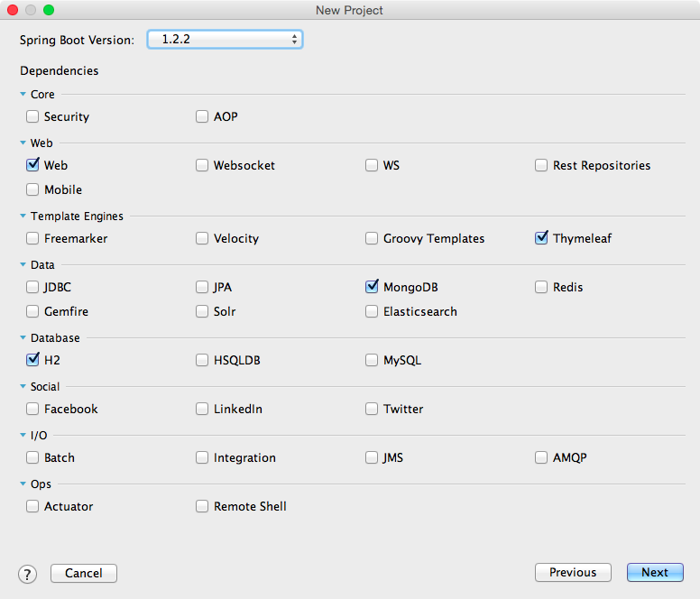Screen dimensions: 700x599
Task: Go back with the Previous button
Action: [x=573, y=572]
